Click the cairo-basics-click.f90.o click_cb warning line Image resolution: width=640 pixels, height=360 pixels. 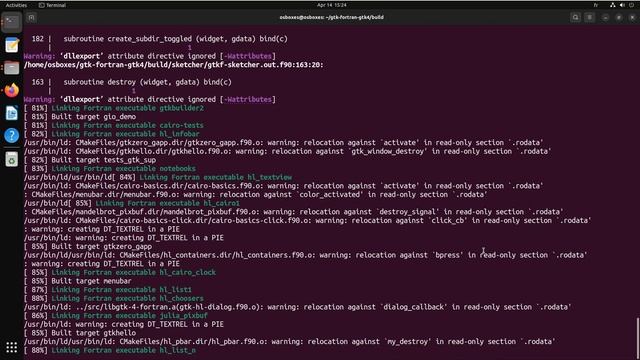(307, 220)
